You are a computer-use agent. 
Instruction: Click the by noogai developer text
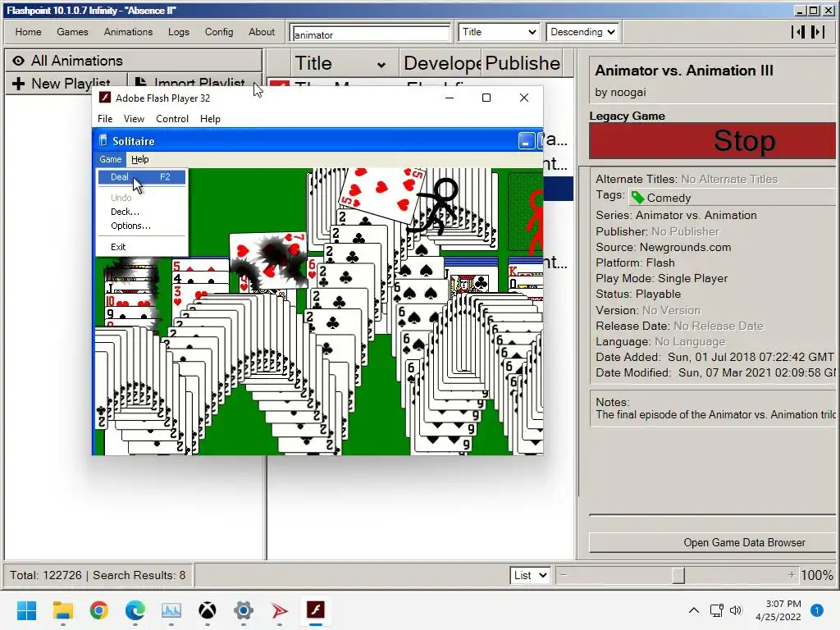pos(620,92)
